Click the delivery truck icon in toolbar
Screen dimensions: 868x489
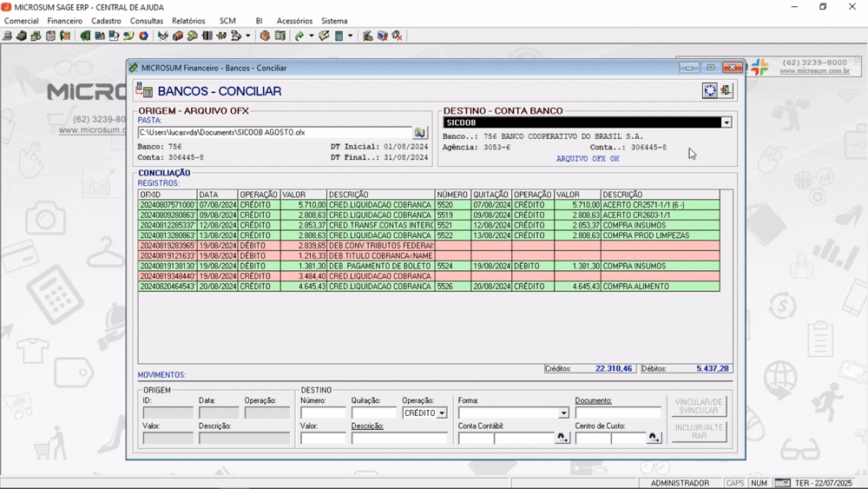[178, 36]
